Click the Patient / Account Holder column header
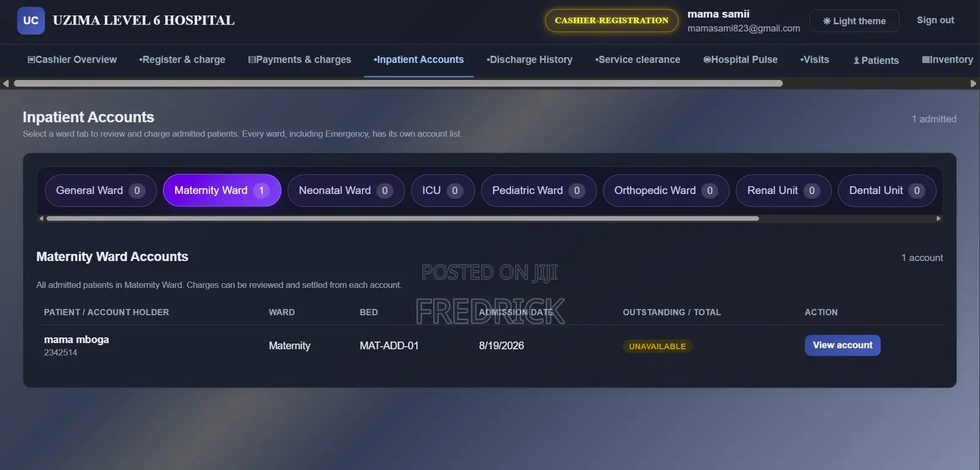The image size is (980, 470). (107, 312)
